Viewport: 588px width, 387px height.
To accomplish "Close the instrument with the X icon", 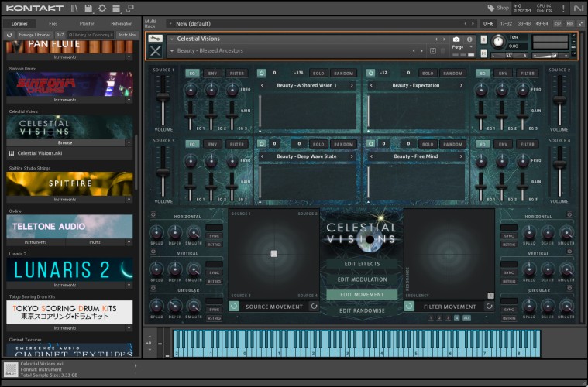I will coord(155,51).
